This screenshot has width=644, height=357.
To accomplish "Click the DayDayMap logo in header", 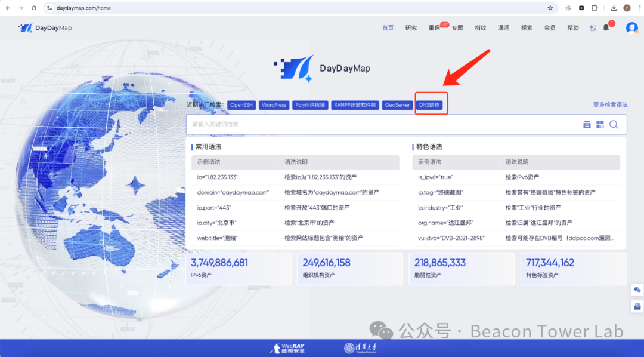I will [45, 27].
